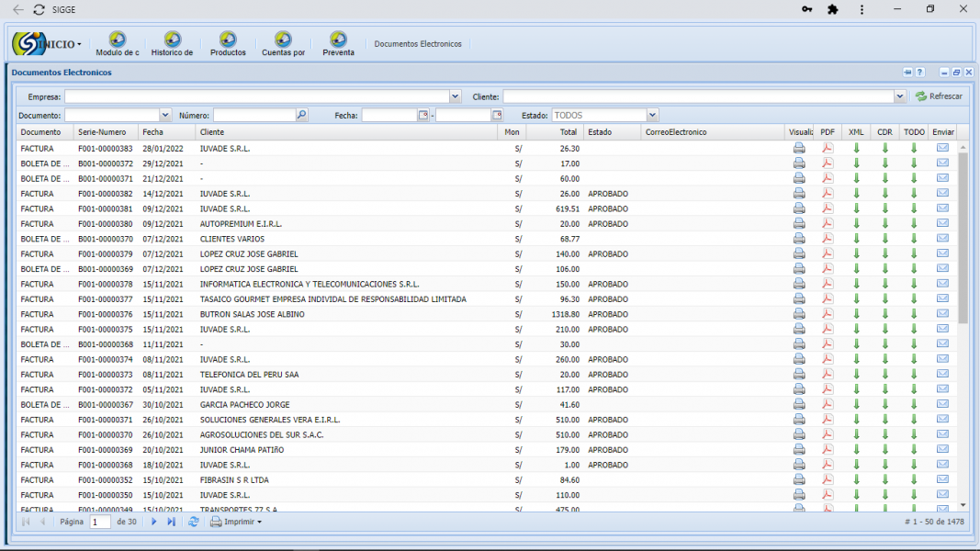Image resolution: width=980 pixels, height=551 pixels.
Task: Expand the Empresa dropdown
Action: click(456, 96)
